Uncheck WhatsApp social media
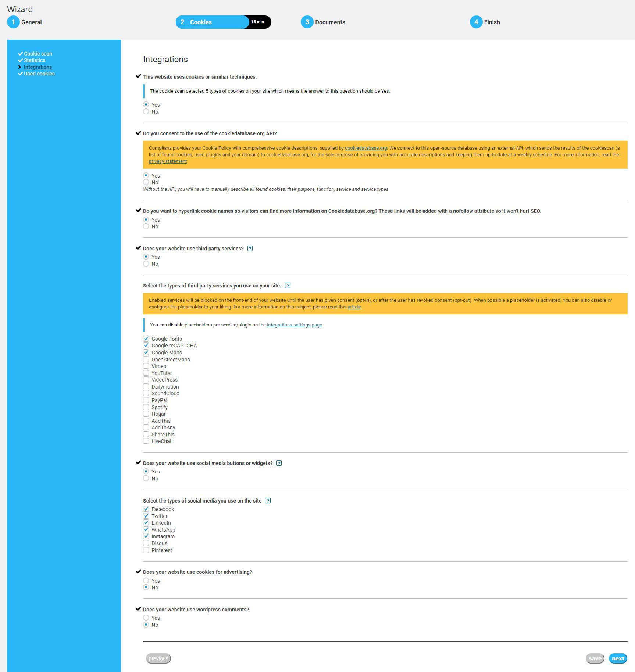The width and height of the screenshot is (635, 672). (146, 529)
